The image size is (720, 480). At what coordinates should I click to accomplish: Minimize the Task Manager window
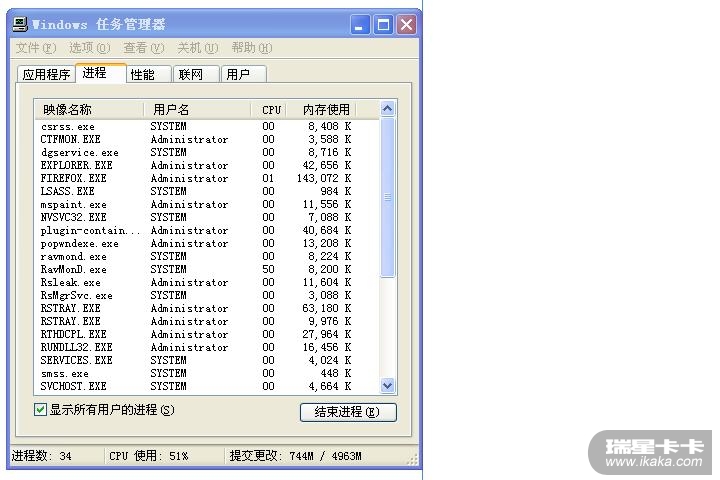click(x=360, y=24)
